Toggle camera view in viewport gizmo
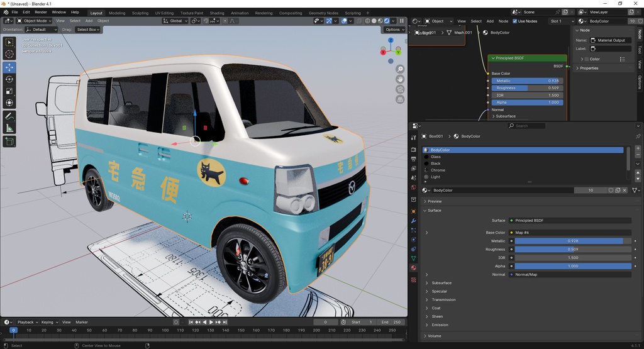This screenshot has height=349, width=644. [400, 89]
